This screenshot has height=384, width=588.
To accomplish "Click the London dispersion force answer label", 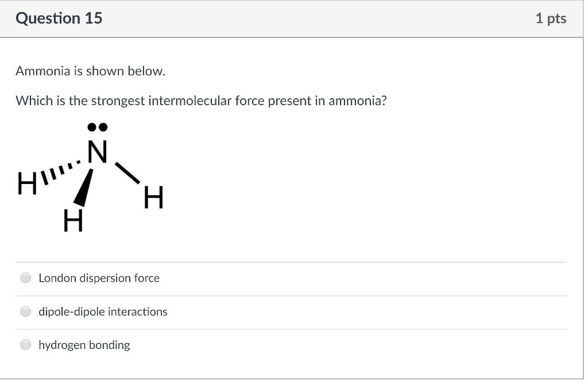I will 99,278.
